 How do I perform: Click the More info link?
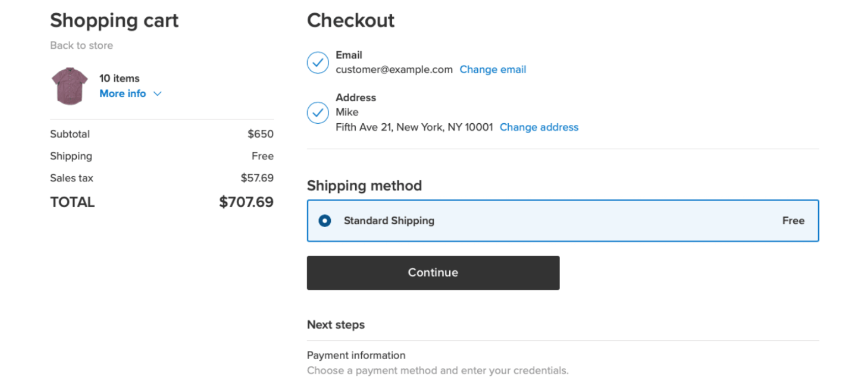123,94
